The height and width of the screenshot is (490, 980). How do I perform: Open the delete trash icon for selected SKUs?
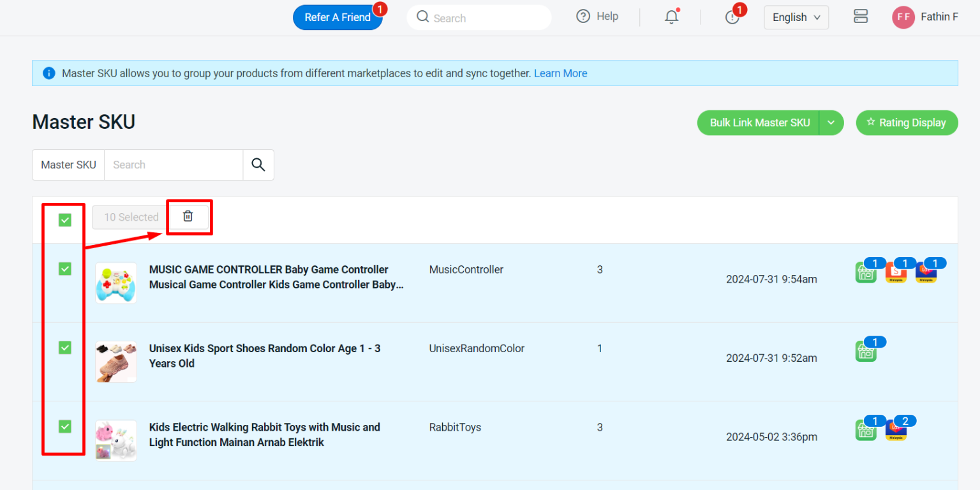pyautogui.click(x=188, y=216)
